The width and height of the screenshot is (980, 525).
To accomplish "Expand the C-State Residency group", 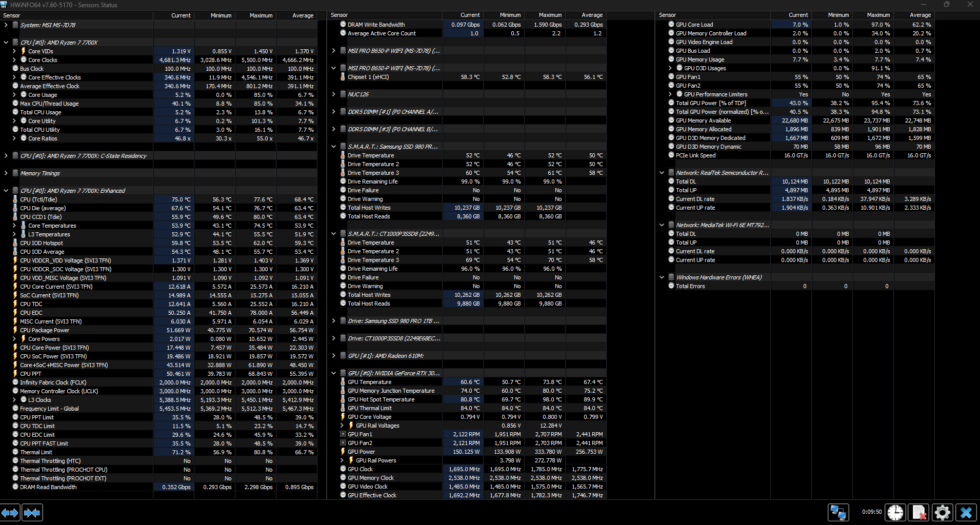I will pos(6,156).
